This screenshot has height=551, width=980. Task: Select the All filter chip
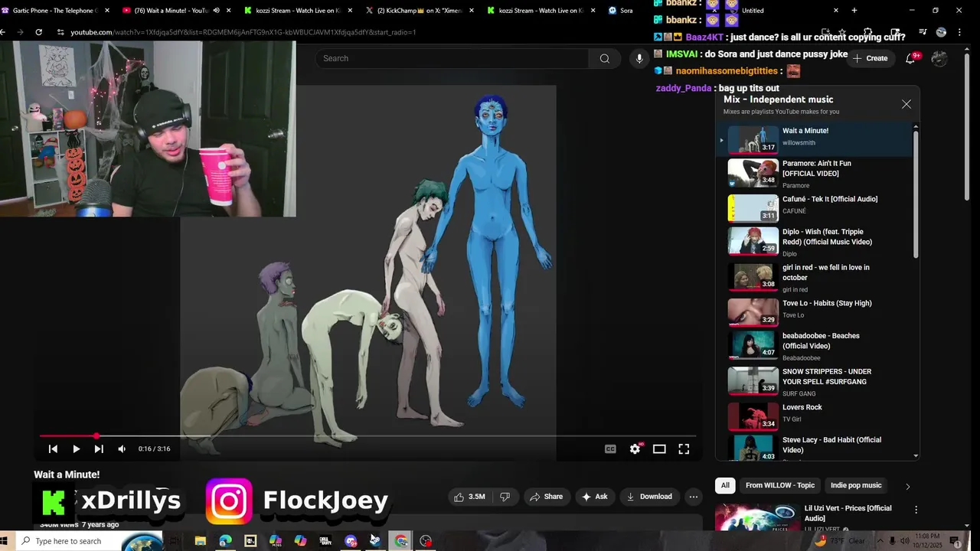[725, 485]
